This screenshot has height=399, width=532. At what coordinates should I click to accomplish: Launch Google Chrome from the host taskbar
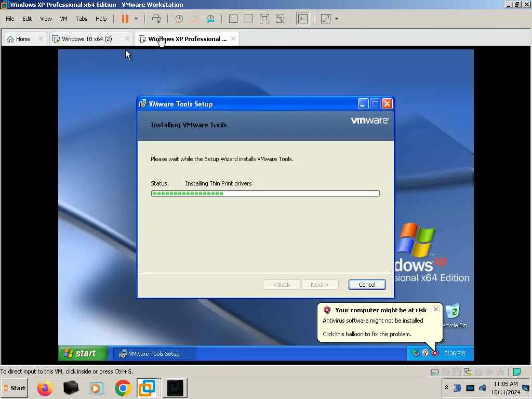(123, 388)
